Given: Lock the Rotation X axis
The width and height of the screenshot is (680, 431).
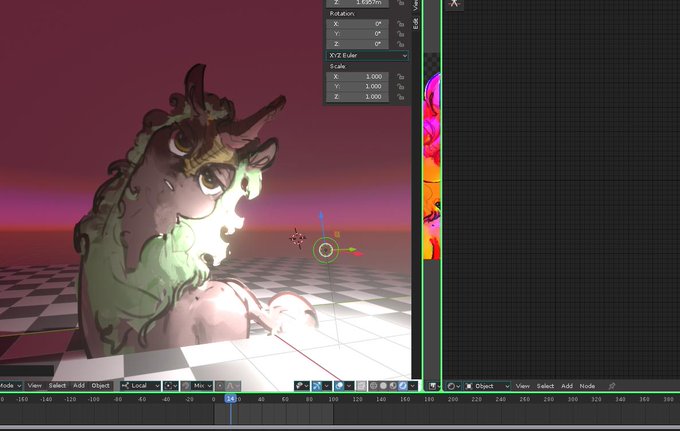Looking at the screenshot, I should point(400,24).
